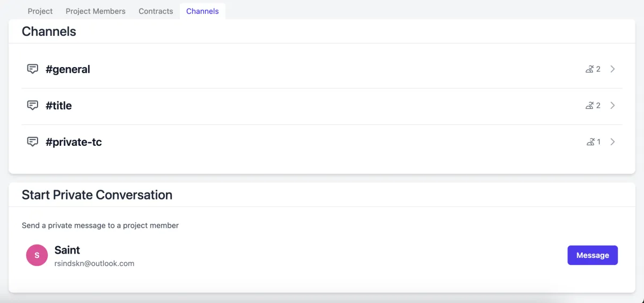Click Saint's pink avatar circle
The width and height of the screenshot is (644, 303).
(x=37, y=255)
